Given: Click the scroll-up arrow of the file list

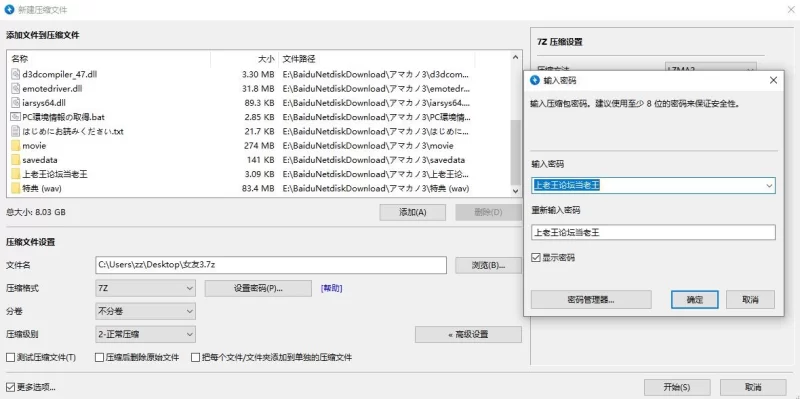Looking at the screenshot, I should point(516,57).
